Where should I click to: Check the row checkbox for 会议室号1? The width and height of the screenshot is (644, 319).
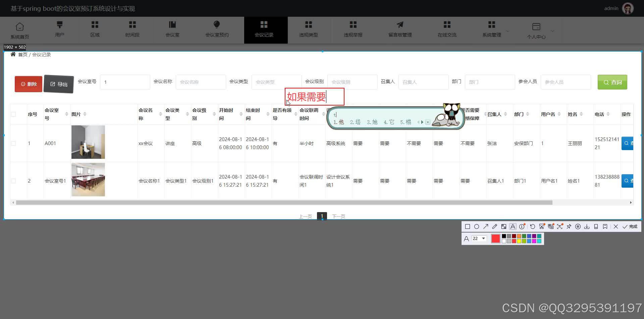coord(13,181)
